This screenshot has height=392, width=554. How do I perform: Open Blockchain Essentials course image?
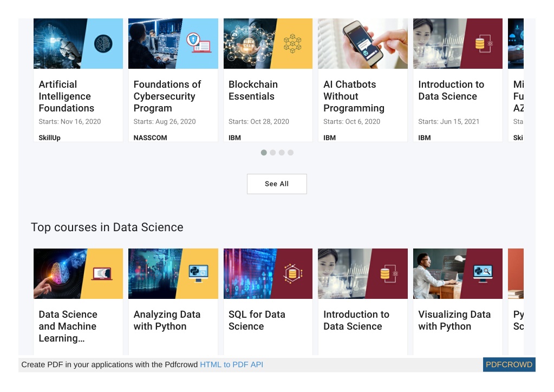coord(268,43)
